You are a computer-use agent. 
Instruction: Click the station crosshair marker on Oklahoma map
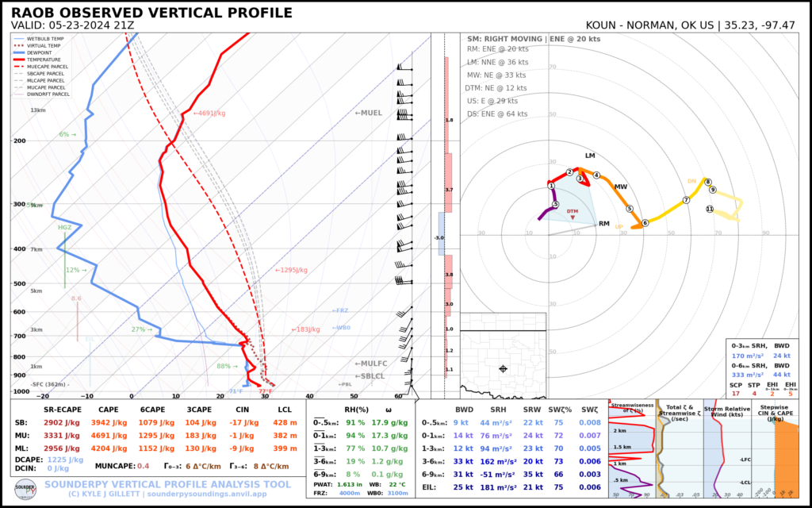pyautogui.click(x=503, y=368)
